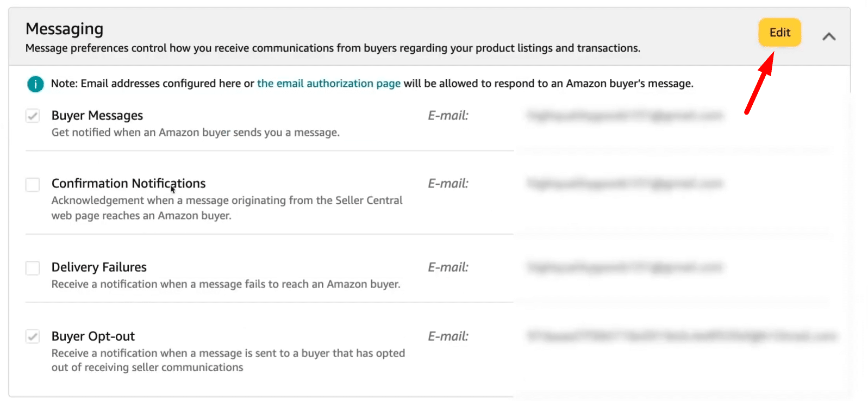Select the Confirmation Notifications email address

625,184
